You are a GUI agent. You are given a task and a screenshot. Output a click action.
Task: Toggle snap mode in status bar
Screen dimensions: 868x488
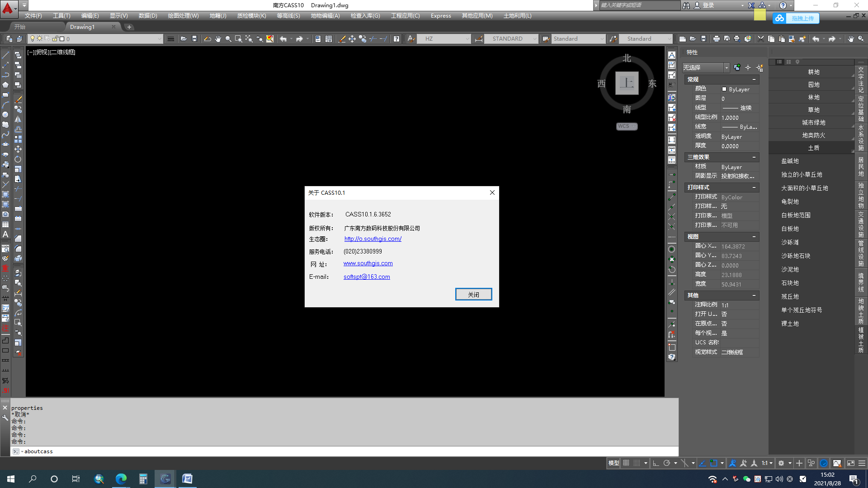coord(637,463)
